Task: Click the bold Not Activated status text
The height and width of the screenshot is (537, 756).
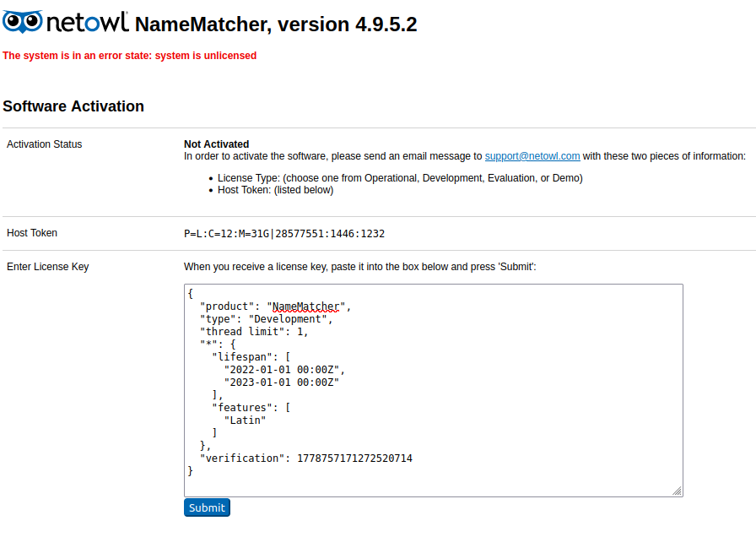Action: pos(216,144)
